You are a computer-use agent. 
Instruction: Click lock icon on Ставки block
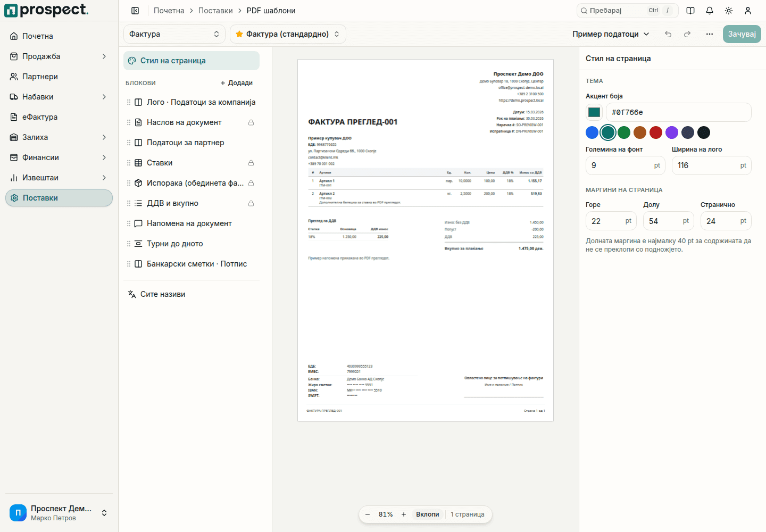coord(251,163)
